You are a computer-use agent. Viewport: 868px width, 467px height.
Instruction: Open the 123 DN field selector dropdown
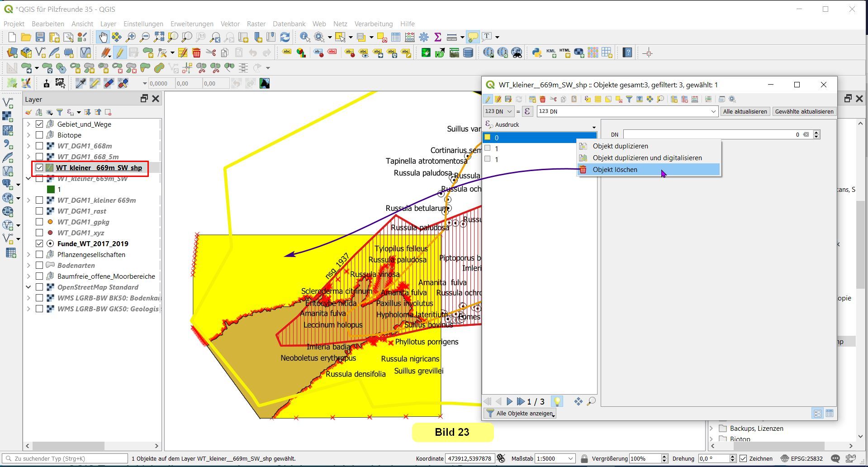pos(498,111)
